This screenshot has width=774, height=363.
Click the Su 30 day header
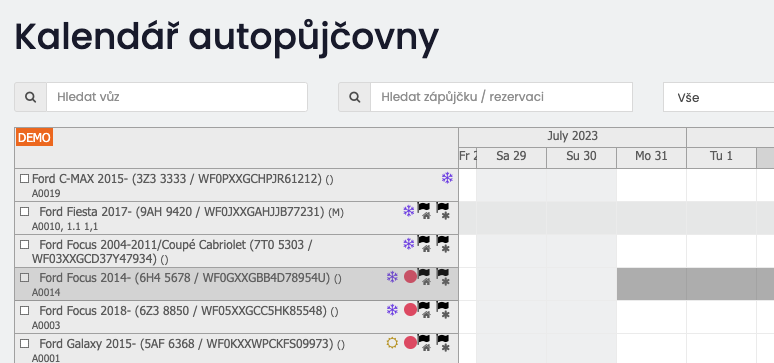click(581, 157)
